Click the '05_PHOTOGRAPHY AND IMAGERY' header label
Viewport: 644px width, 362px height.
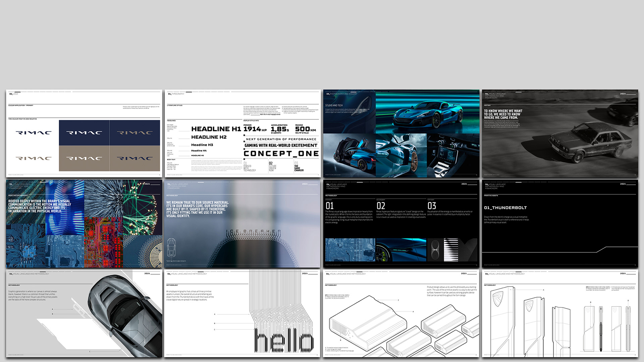click(342, 94)
